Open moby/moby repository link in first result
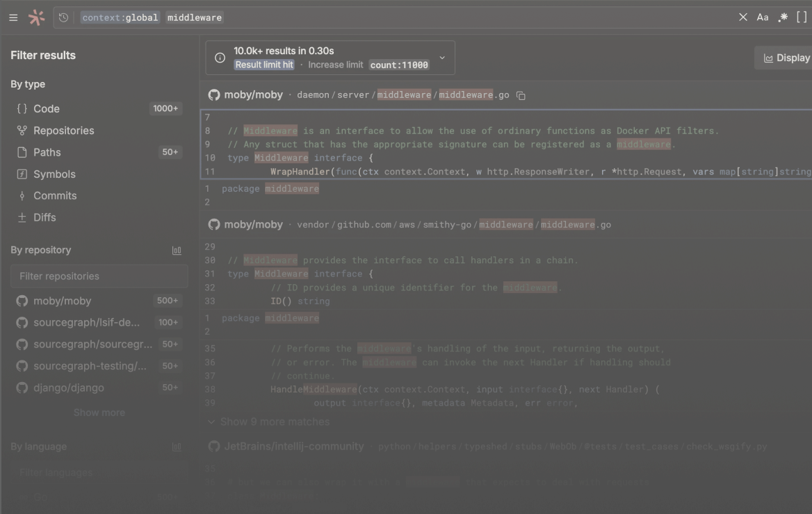This screenshot has width=812, height=514. tap(253, 95)
